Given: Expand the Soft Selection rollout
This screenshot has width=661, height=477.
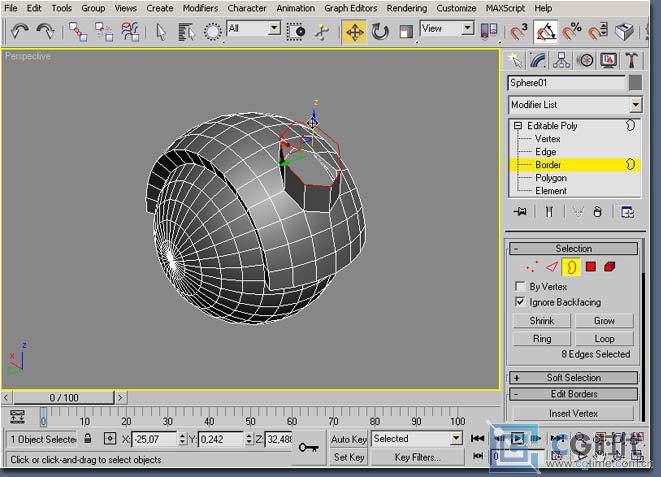Looking at the screenshot, I should coord(573,378).
